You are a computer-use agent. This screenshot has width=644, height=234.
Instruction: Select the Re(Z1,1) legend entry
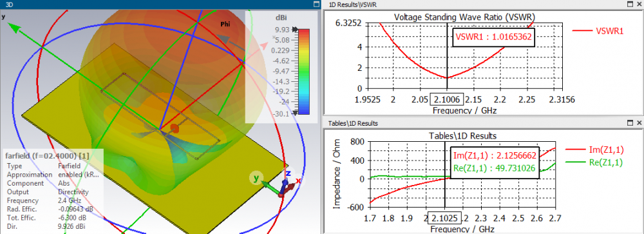coord(594,163)
